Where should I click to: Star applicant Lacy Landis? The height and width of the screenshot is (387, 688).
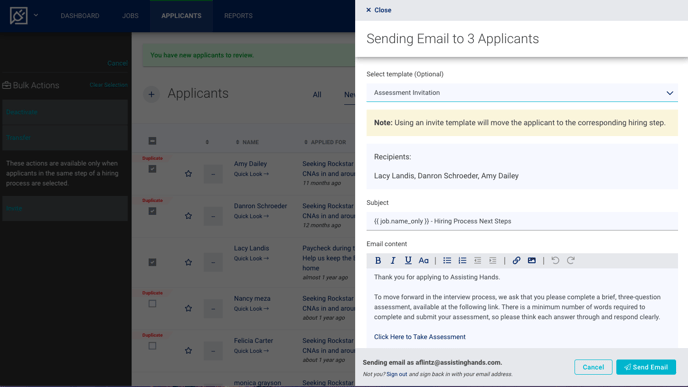pyautogui.click(x=188, y=262)
